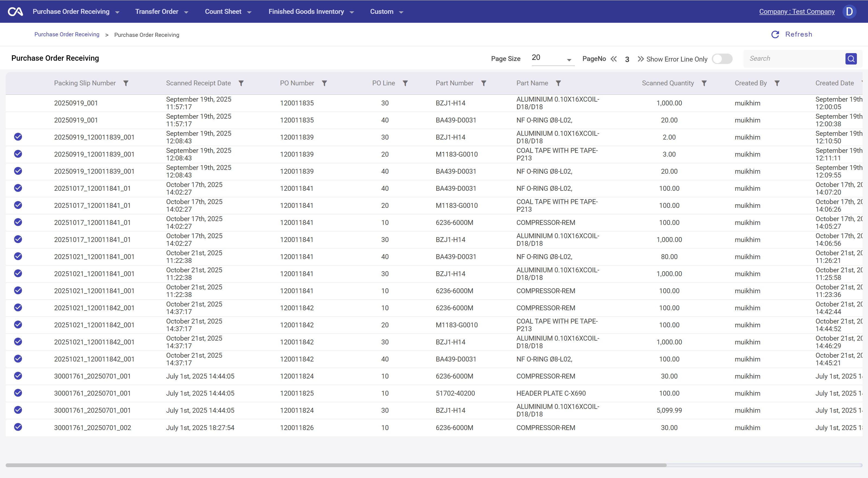Select cell 20250919_001 with part BZJ1-H14
The image size is (868, 478).
point(76,103)
